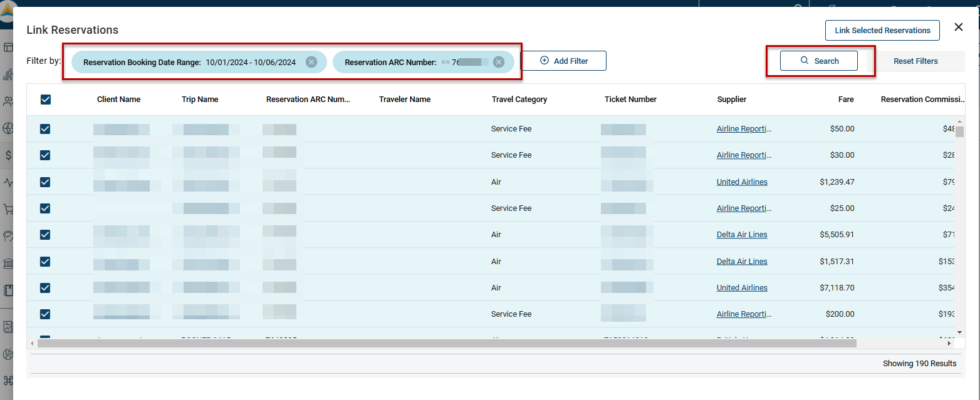Click the support headset icon in the sidebar
Image resolution: width=980 pixels, height=400 pixels.
pyautogui.click(x=8, y=236)
